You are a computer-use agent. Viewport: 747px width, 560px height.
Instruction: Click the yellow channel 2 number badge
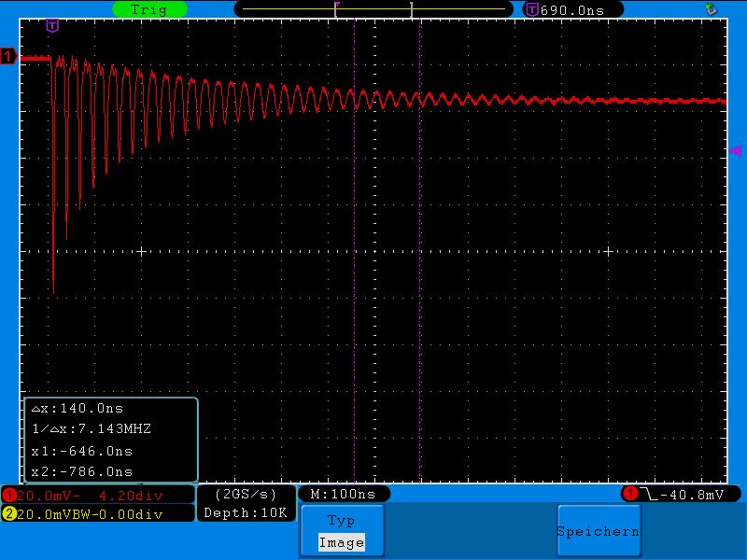[8, 514]
